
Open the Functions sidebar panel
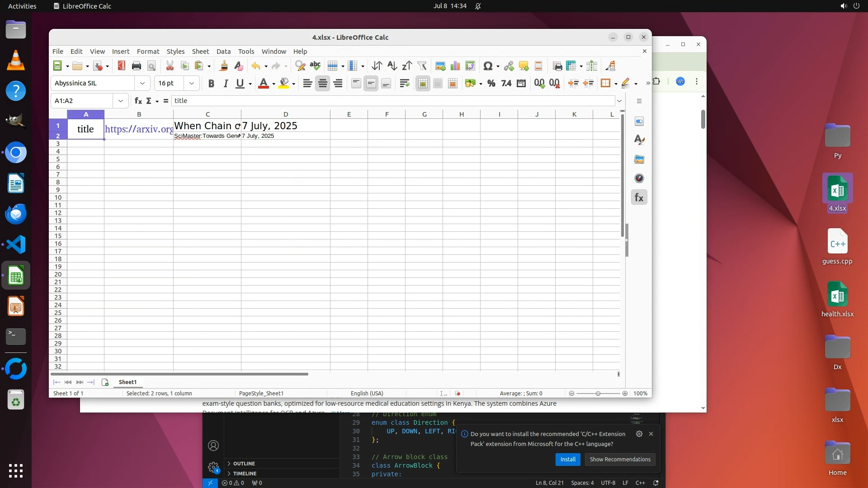click(x=639, y=197)
